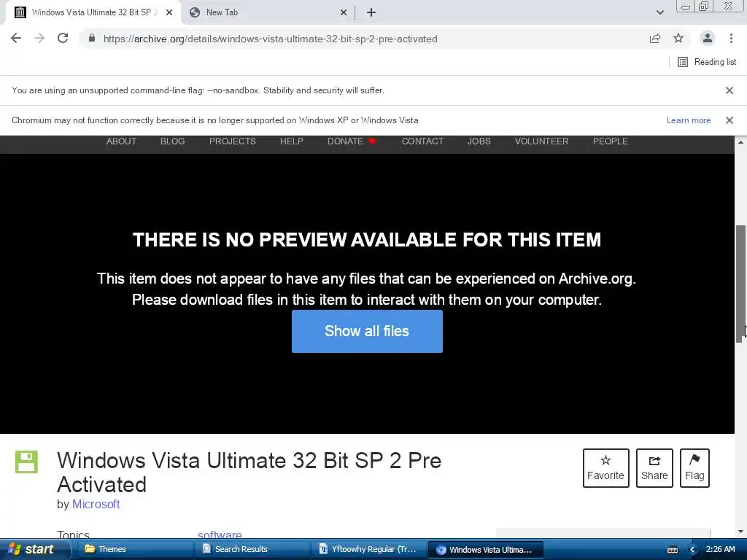Click the share page icon in the address bar
Screen dimensions: 747x560
pyautogui.click(x=655, y=39)
